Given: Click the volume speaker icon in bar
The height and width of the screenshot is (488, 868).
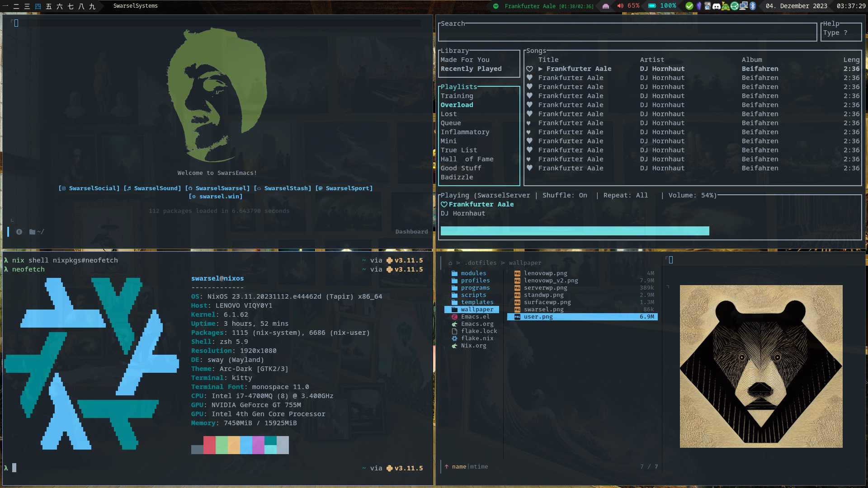Looking at the screenshot, I should 620,6.
